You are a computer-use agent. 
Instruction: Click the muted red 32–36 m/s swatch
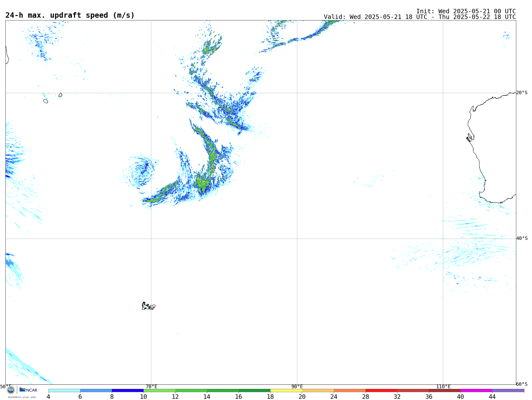click(x=413, y=390)
